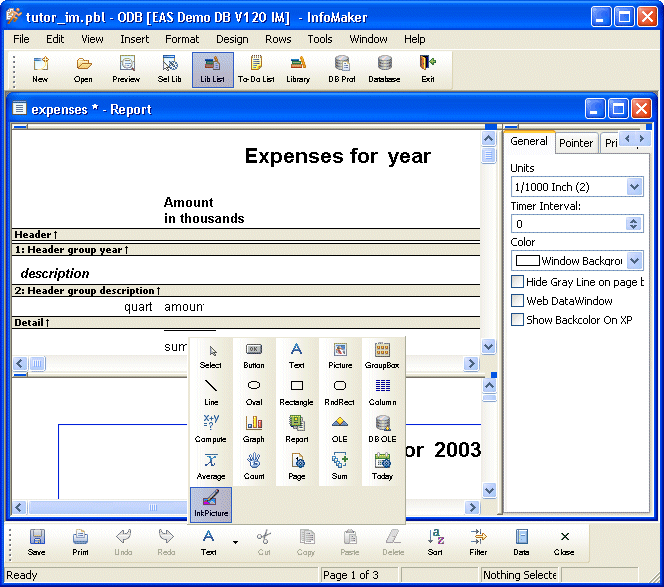Insert a Today date field
664x587 pixels.
tap(382, 467)
